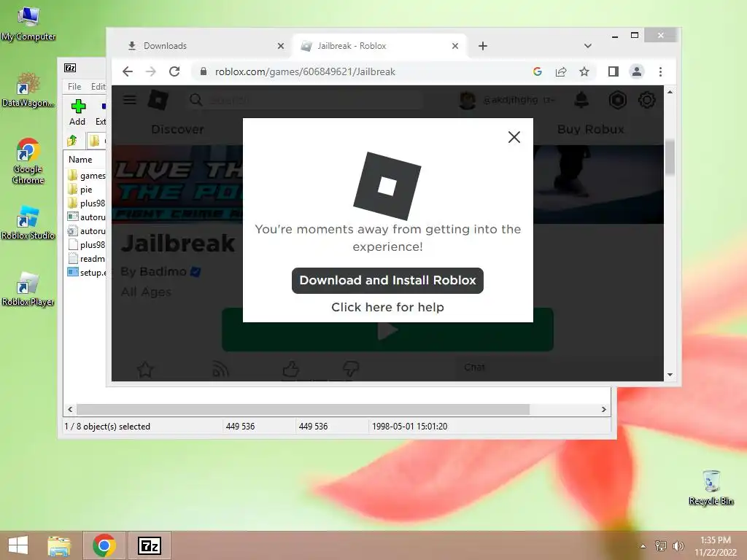Click Name column header in 7-Zip

[80, 160]
